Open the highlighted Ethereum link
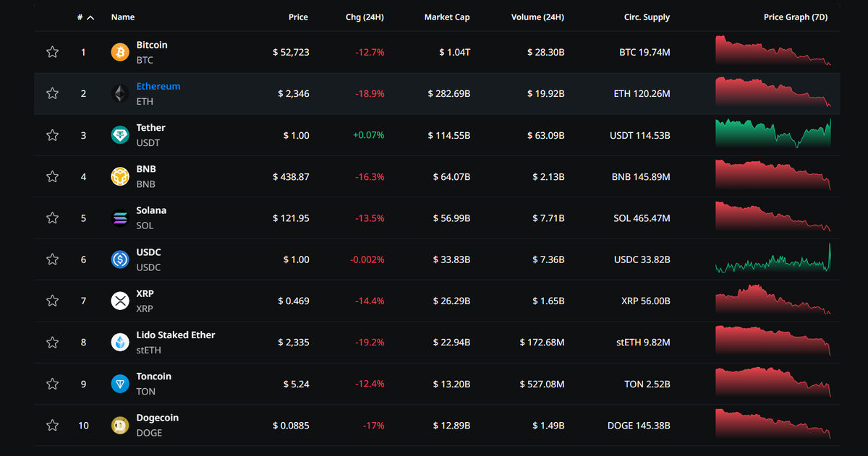This screenshot has height=456, width=868. [x=158, y=86]
